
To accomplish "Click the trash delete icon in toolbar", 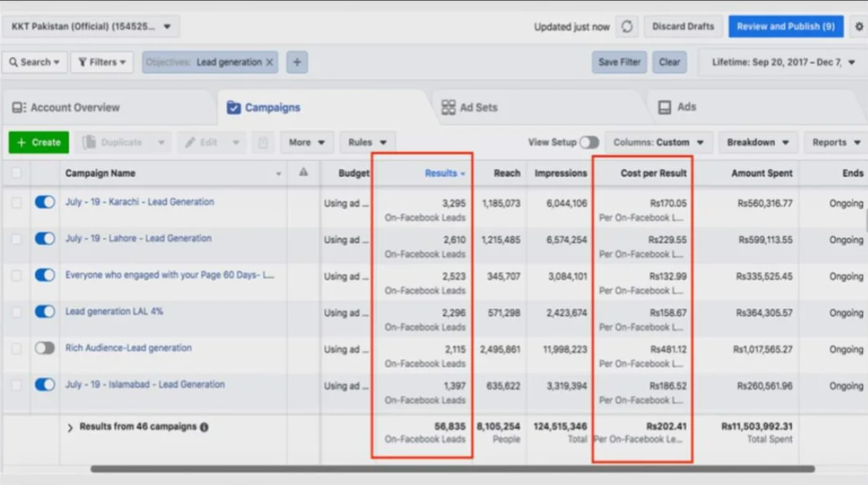I will (x=263, y=142).
